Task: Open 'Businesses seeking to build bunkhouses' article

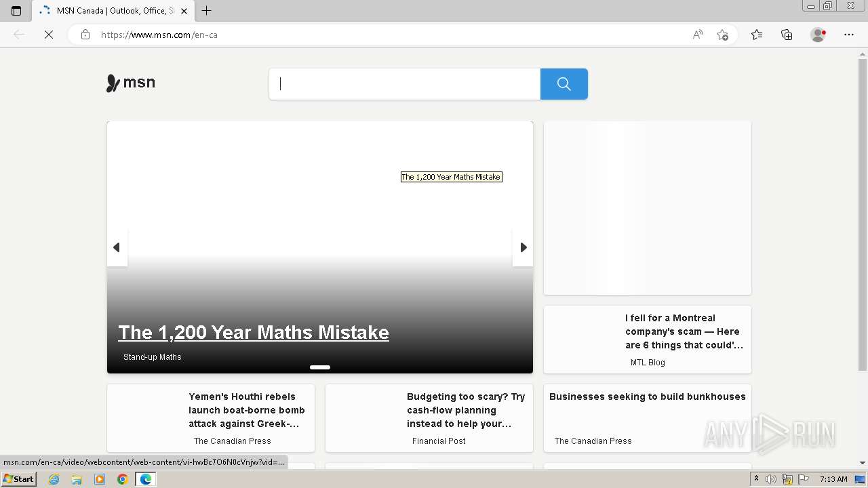Action: pyautogui.click(x=648, y=396)
